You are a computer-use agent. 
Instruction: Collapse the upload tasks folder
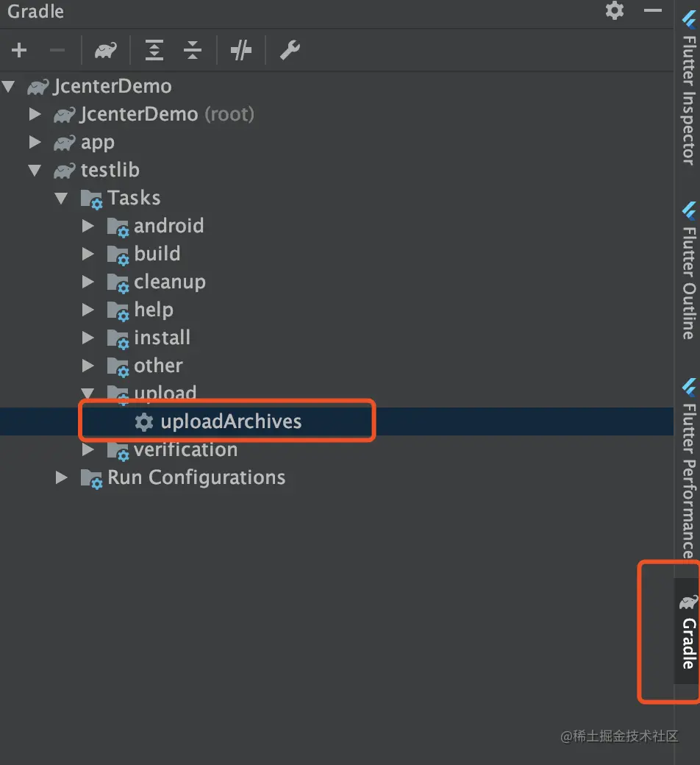[x=88, y=394]
